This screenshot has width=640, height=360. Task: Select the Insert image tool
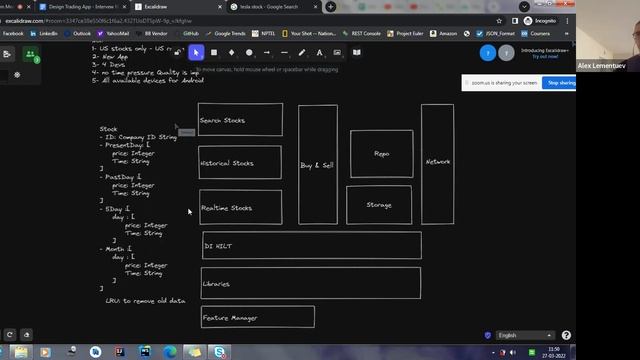(x=337, y=53)
